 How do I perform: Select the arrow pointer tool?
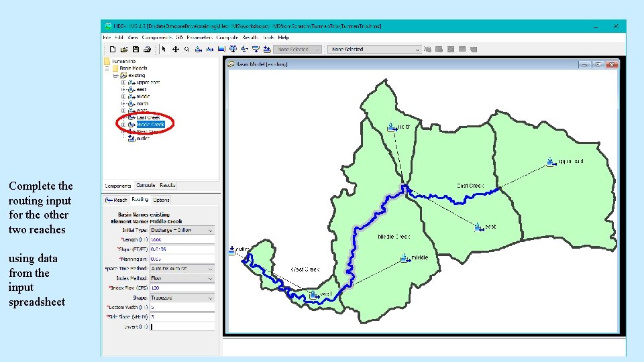click(x=164, y=49)
